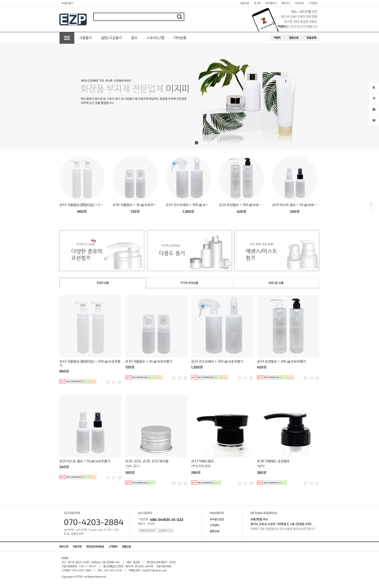Click share icon under Ø33 빅헤드펌프

coord(239,484)
